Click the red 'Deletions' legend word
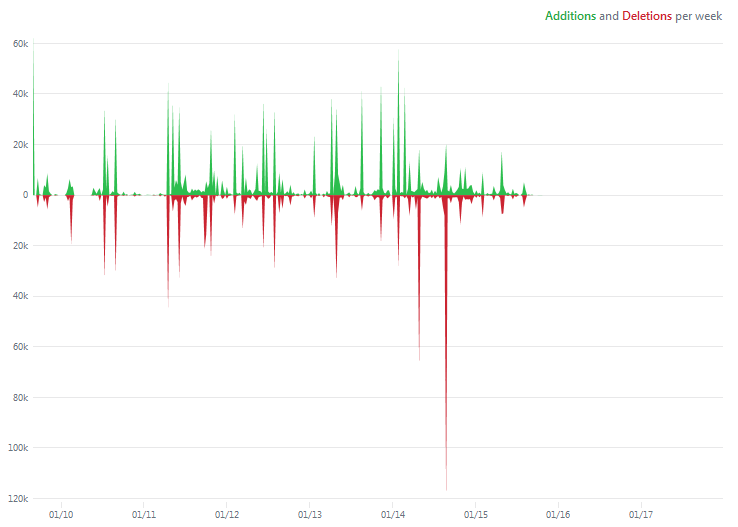The width and height of the screenshot is (738, 527). coord(647,16)
